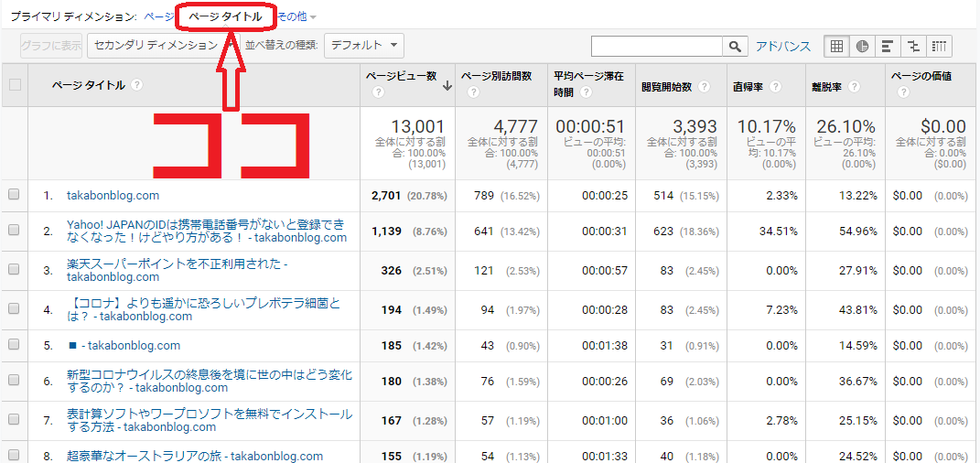
Task: Open help icon beside ページ タイトル header
Action: [136, 84]
